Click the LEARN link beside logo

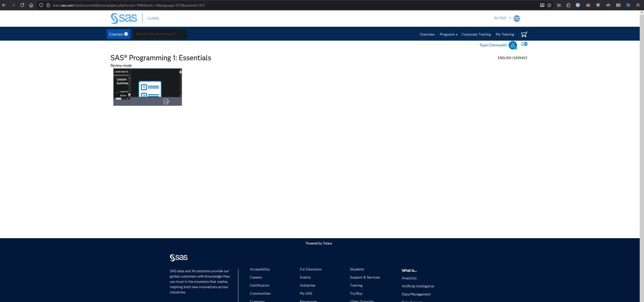click(x=153, y=18)
